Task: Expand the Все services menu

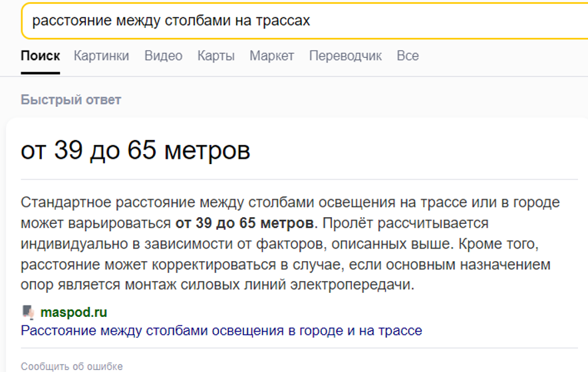Action: (408, 56)
